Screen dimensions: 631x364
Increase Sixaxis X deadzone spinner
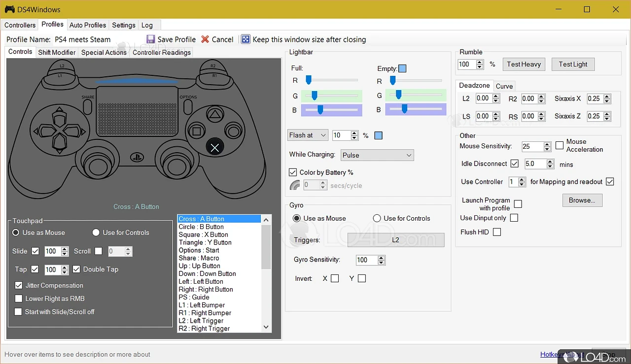[x=607, y=97]
